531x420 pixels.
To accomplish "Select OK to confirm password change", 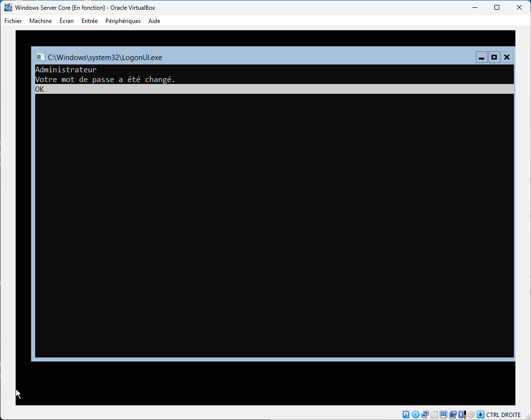I will (274, 89).
